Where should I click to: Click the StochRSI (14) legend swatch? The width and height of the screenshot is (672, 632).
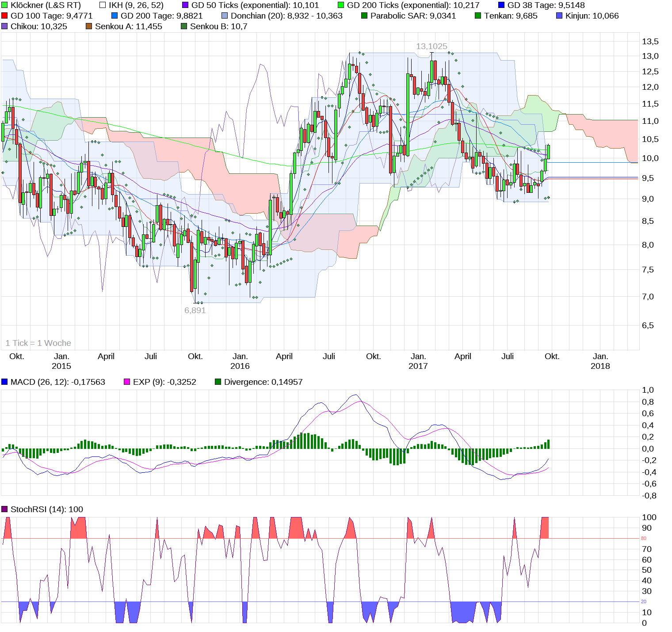pyautogui.click(x=4, y=509)
